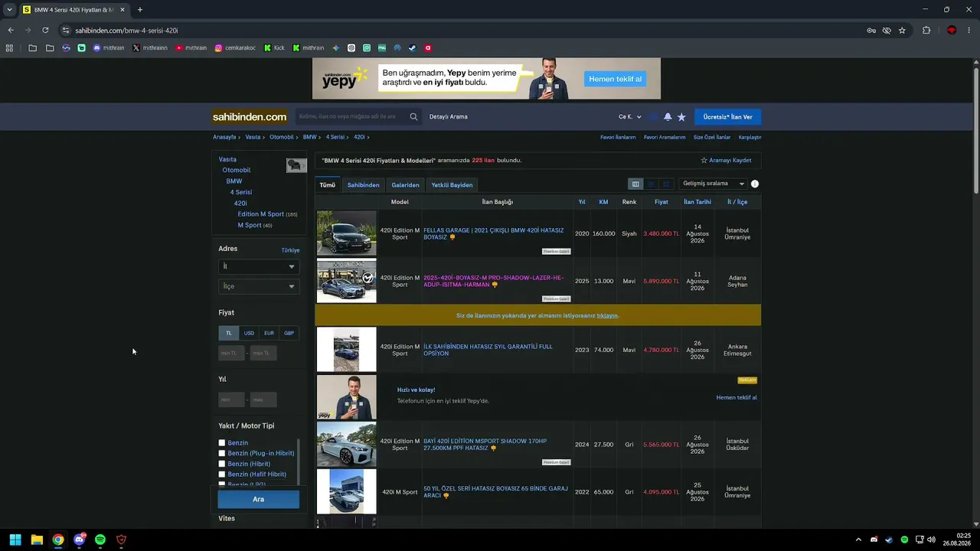The height and width of the screenshot is (551, 980).
Task: Open the İlçe district dropdown
Action: point(259,286)
